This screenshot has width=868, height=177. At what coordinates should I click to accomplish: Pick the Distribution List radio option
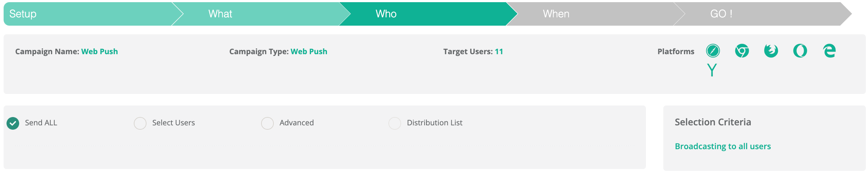(395, 123)
